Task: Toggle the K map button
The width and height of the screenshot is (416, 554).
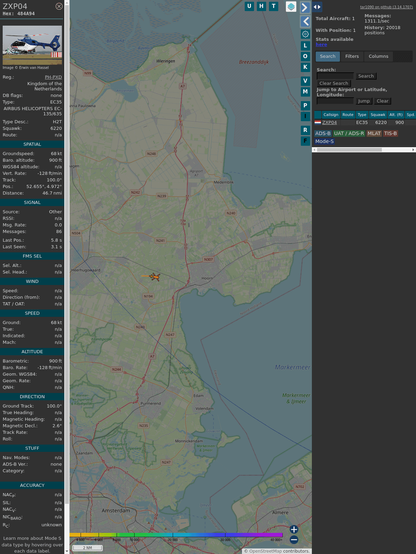Action: 305,67
